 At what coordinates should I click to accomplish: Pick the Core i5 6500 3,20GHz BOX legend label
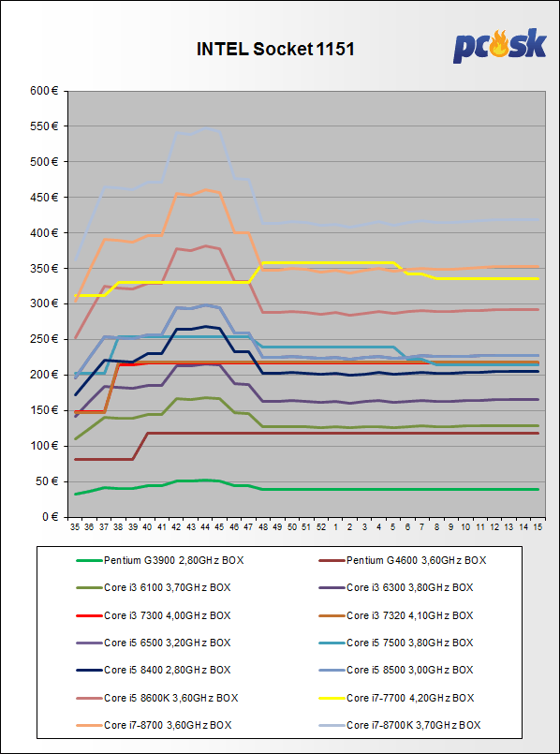pyautogui.click(x=167, y=643)
